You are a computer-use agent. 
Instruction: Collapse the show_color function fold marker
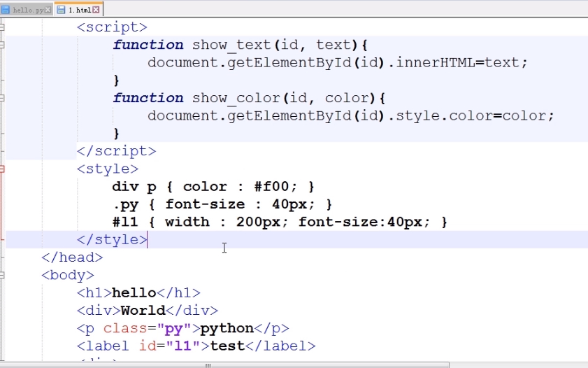2,98
